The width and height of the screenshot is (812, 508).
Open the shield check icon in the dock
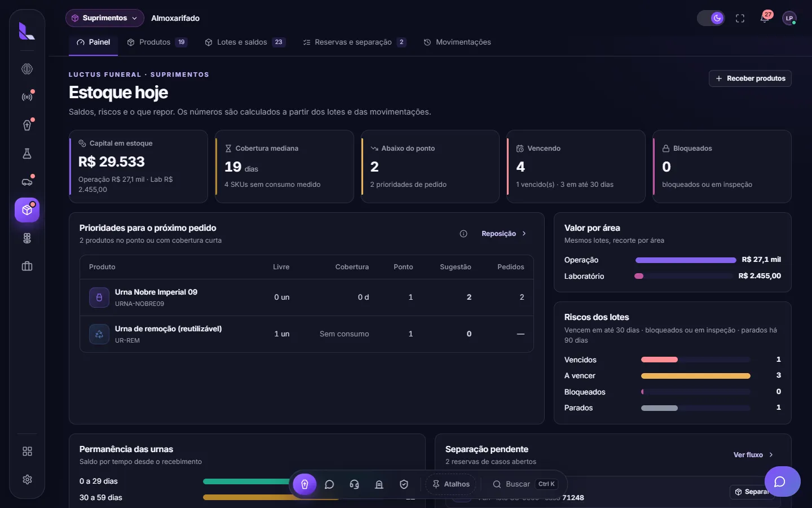pos(404,484)
